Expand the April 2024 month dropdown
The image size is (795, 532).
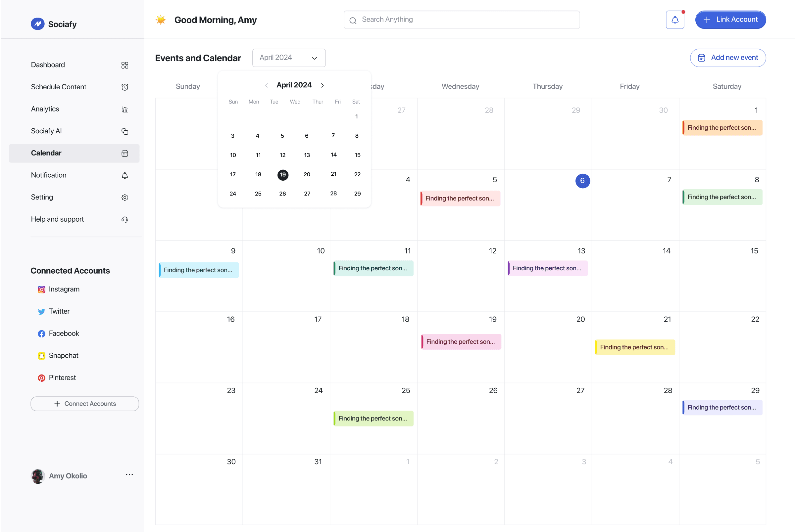pyautogui.click(x=289, y=58)
